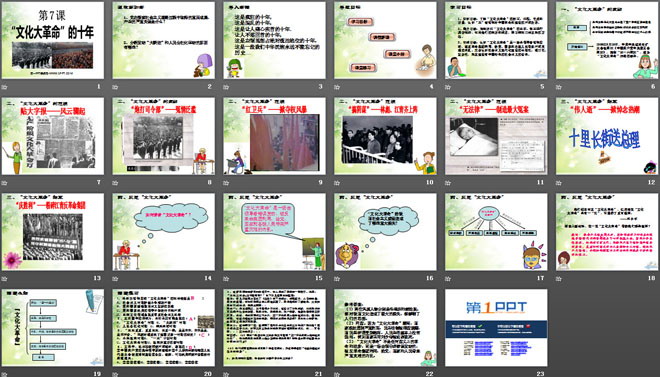This screenshot has width=660, height=377.
Task: Select slide 3 thumbnail about the ten years
Action: click(x=274, y=40)
